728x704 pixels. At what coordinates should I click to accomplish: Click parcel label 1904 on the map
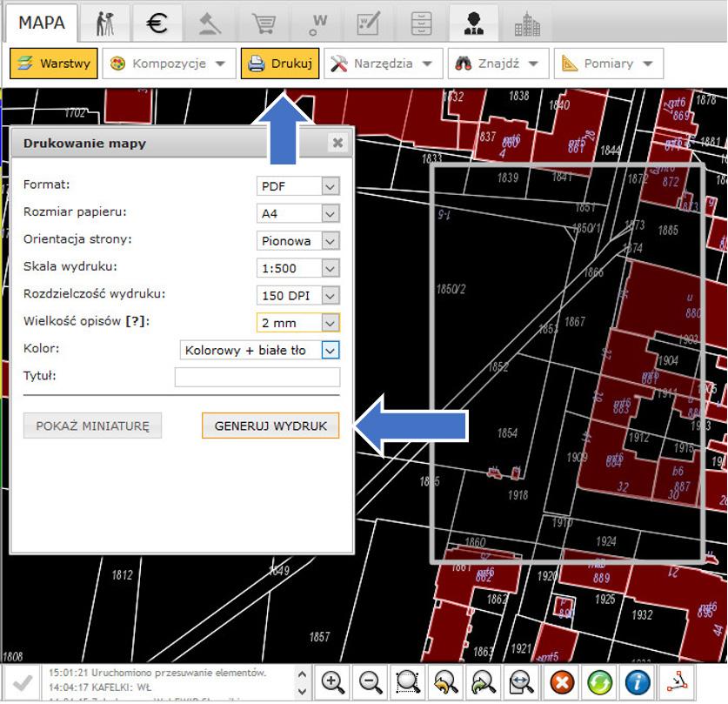pos(668,360)
